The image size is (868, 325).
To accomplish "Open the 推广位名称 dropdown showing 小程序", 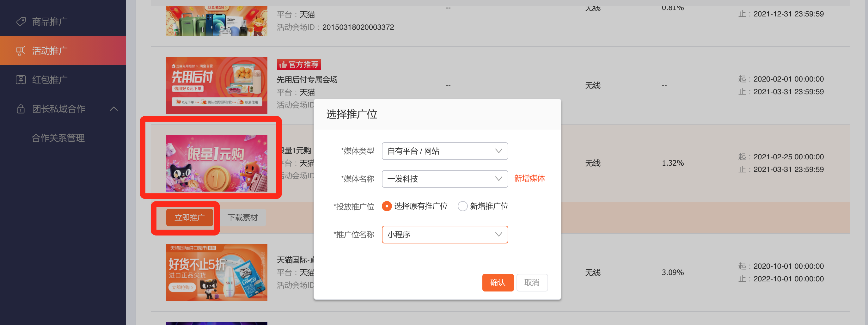I will (x=445, y=234).
